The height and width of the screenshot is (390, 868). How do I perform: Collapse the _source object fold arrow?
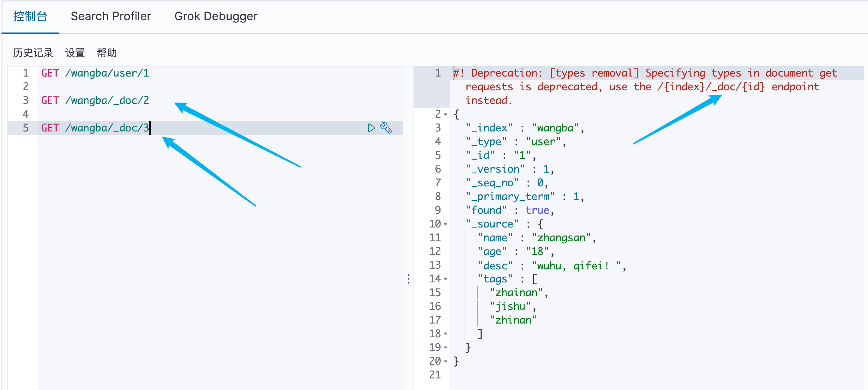[446, 224]
